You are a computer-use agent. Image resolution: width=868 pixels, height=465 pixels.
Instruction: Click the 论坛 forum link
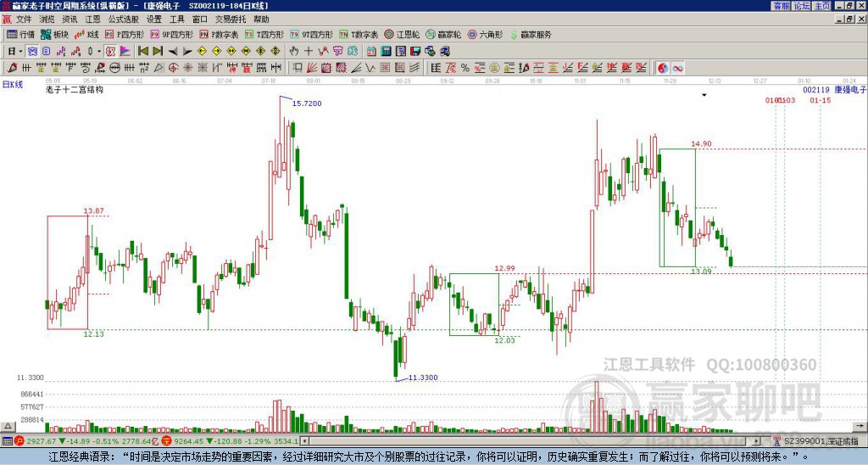pyautogui.click(x=802, y=6)
